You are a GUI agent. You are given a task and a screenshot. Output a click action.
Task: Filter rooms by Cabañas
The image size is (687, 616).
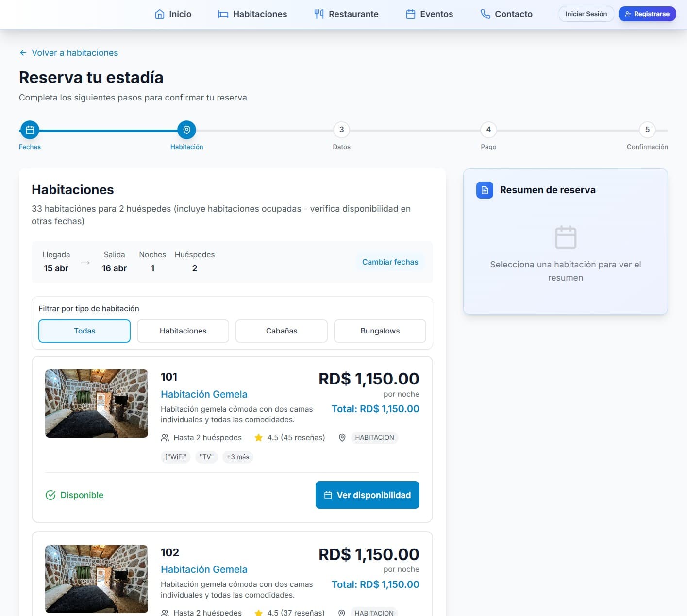pyautogui.click(x=282, y=331)
